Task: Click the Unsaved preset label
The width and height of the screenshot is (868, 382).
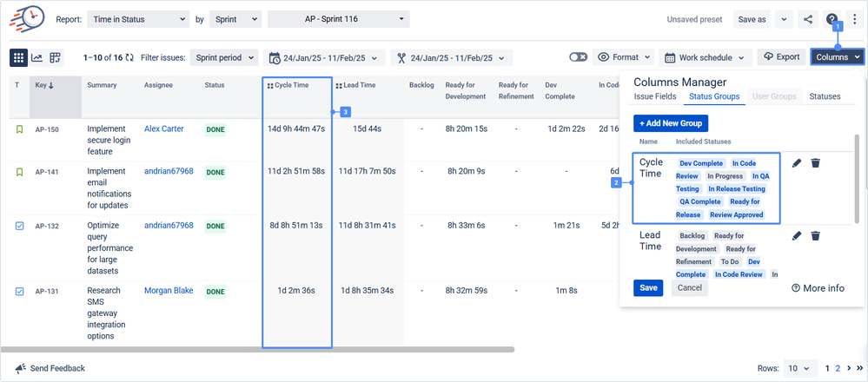Action: (x=695, y=19)
